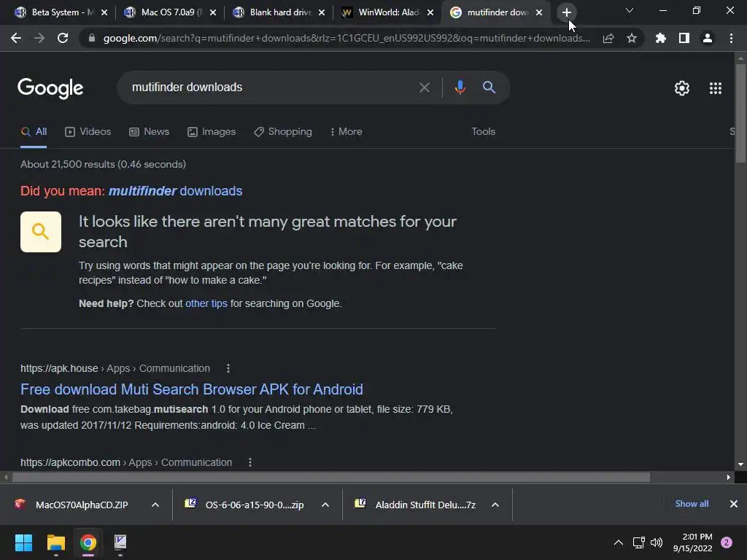The image size is (747, 560).
Task: Select the All results tab
Action: click(x=34, y=131)
